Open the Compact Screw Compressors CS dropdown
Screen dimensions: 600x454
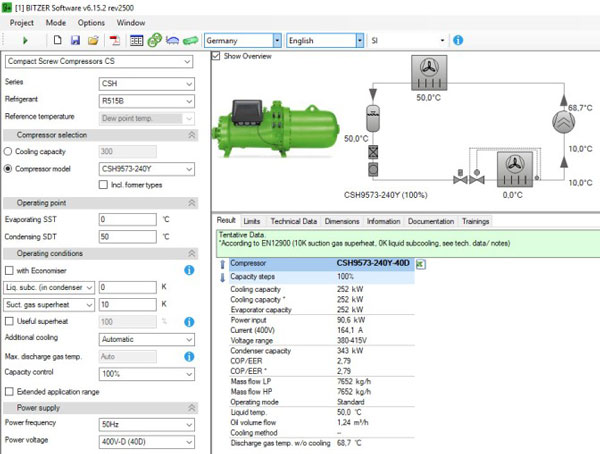99,61
